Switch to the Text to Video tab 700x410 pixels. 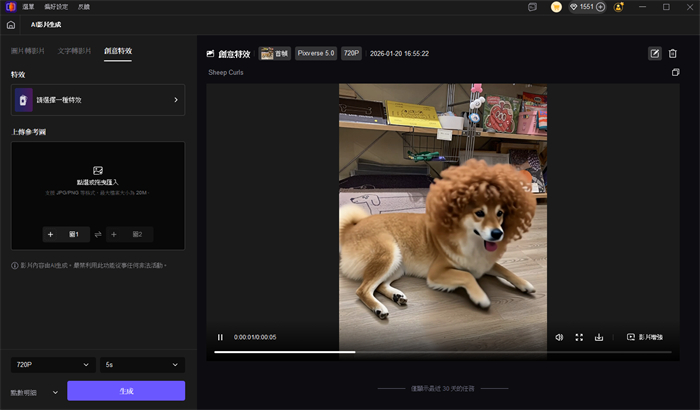[74, 51]
